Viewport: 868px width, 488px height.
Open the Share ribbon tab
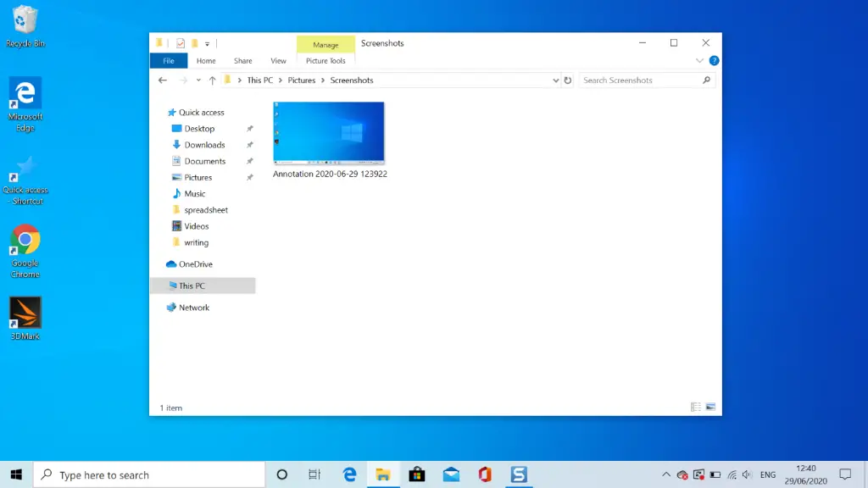pos(243,61)
